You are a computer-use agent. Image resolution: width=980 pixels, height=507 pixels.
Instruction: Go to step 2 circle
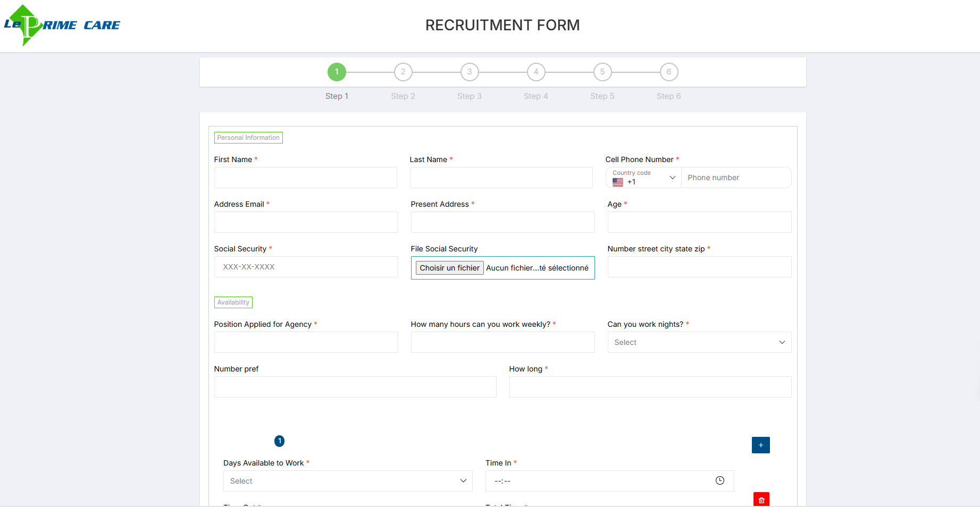(x=403, y=72)
